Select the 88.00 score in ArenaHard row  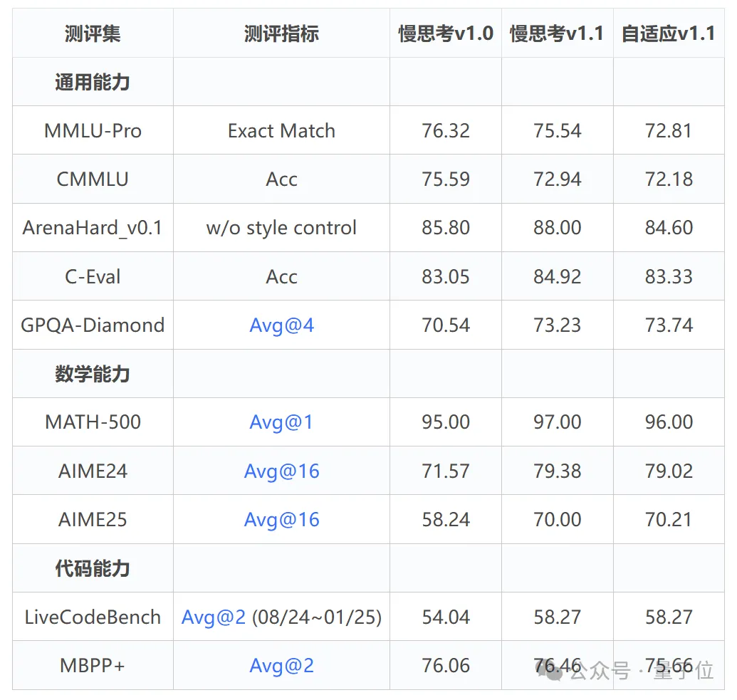(x=558, y=228)
